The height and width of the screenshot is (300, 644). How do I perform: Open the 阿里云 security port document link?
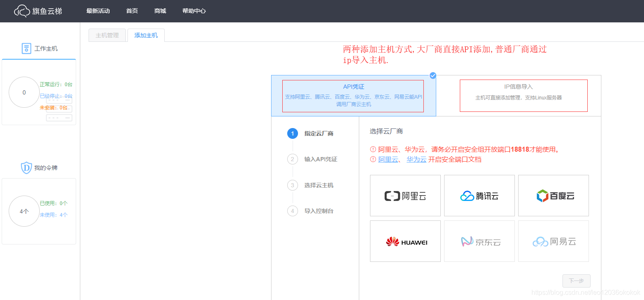click(388, 160)
